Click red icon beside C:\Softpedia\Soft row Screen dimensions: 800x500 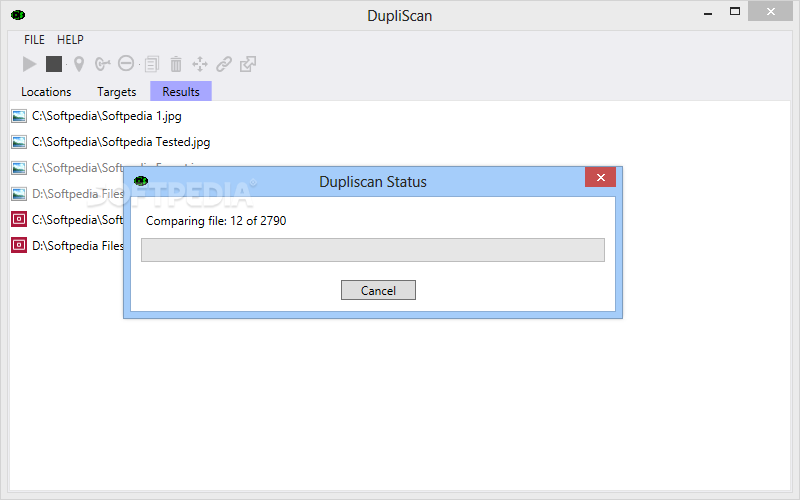click(19, 220)
